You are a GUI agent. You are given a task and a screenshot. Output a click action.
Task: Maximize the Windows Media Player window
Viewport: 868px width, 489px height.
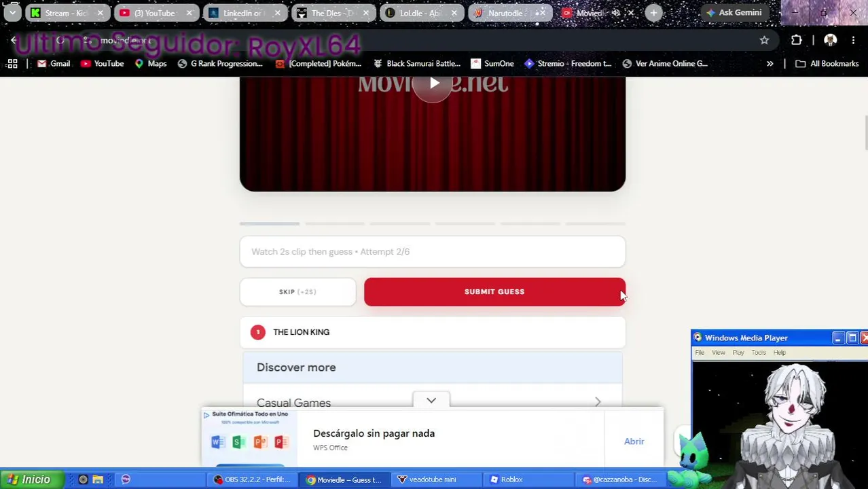click(x=852, y=338)
